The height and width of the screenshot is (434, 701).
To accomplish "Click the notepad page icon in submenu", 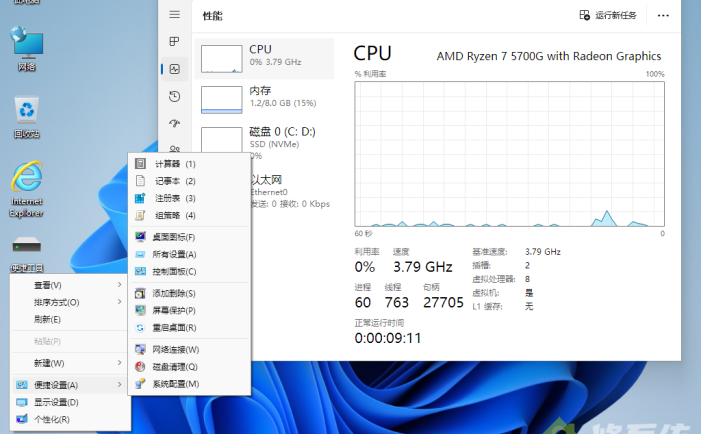I will pyautogui.click(x=140, y=181).
